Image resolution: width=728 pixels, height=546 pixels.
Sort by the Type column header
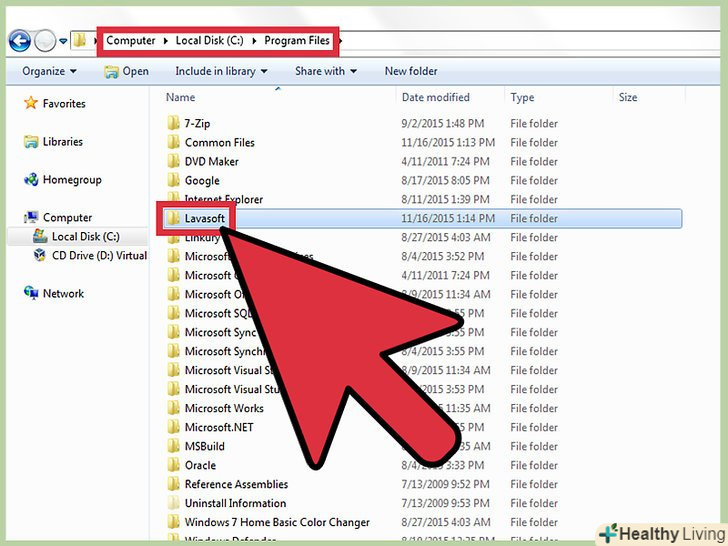pos(522,98)
